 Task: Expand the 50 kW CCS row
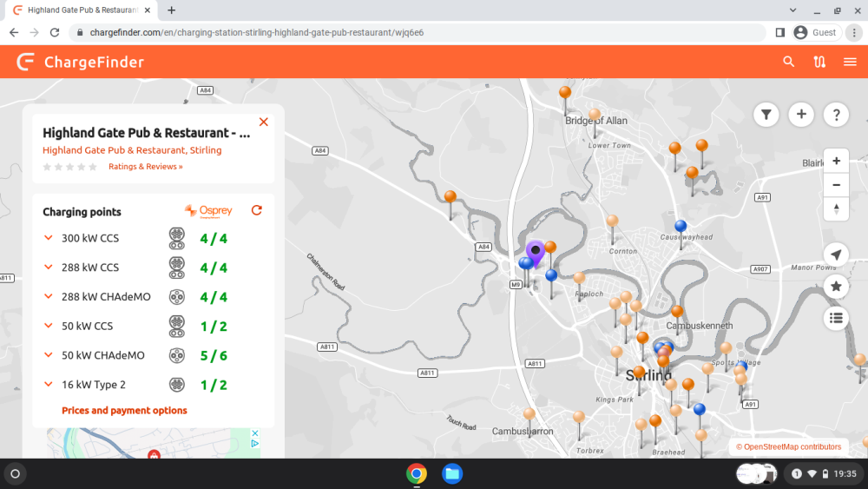[x=48, y=327]
